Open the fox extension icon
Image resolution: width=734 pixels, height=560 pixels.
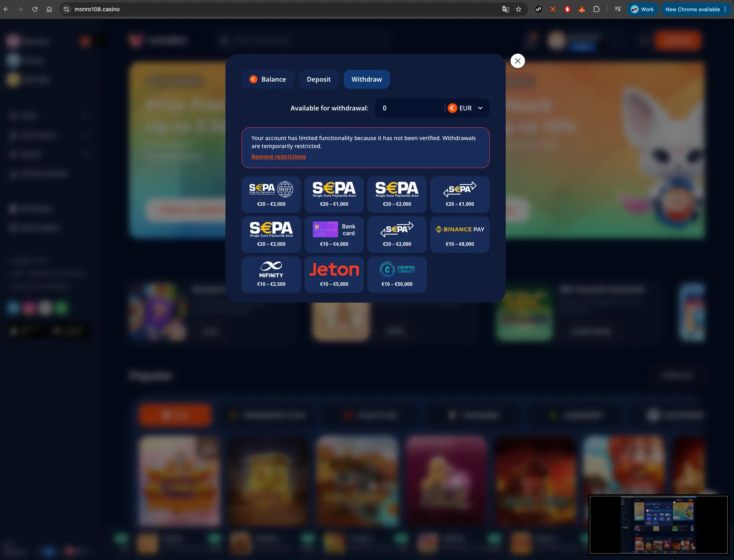582,9
